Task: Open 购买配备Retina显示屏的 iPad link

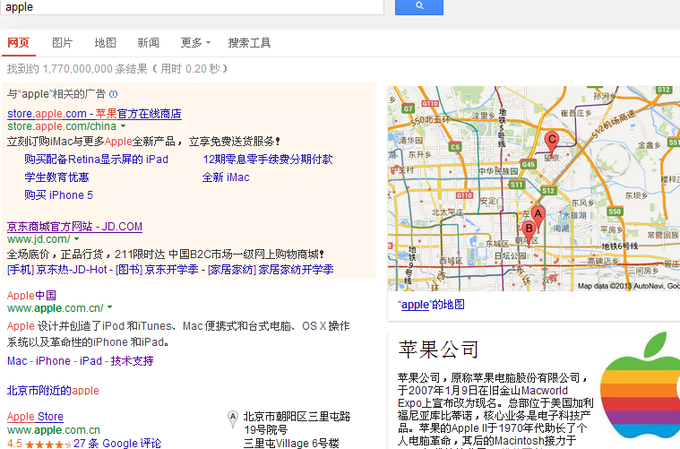Action: [96, 159]
